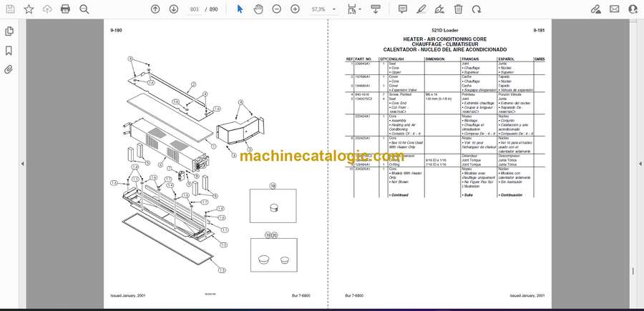
Task: Click 'CHAUFFAGE - CLIMATISEUR' title line
Action: pos(445,44)
